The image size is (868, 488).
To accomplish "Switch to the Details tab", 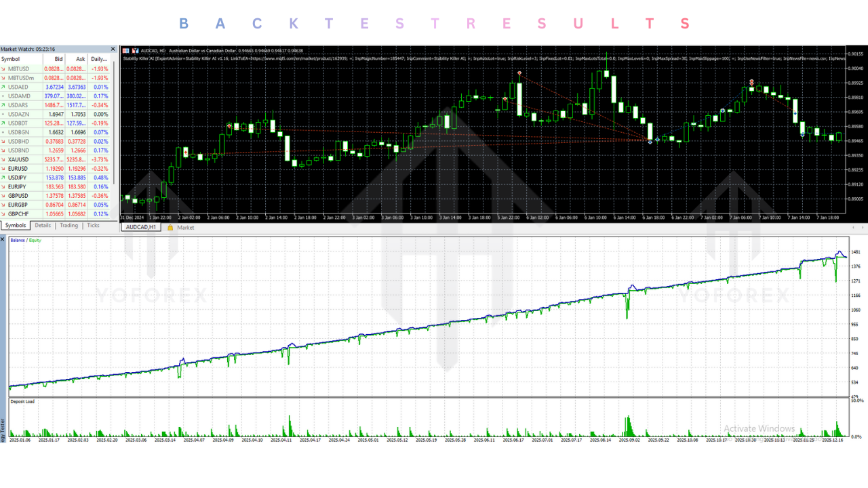I will 43,225.
